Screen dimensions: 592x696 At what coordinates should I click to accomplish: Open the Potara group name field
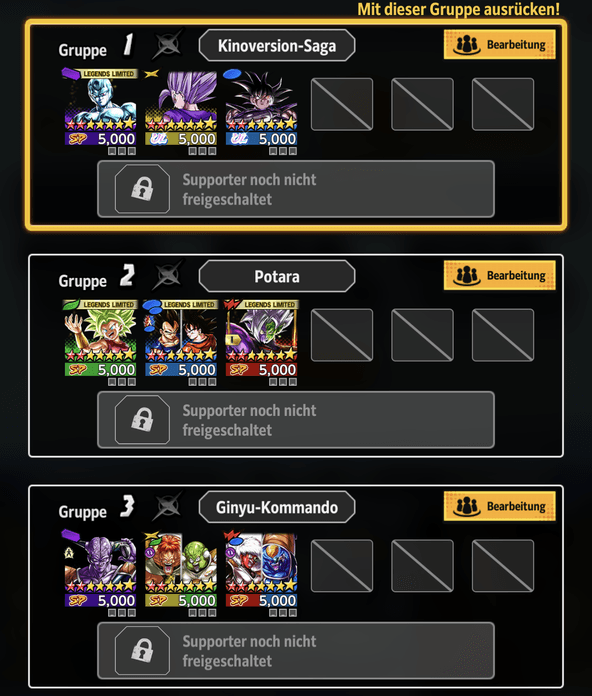277,276
